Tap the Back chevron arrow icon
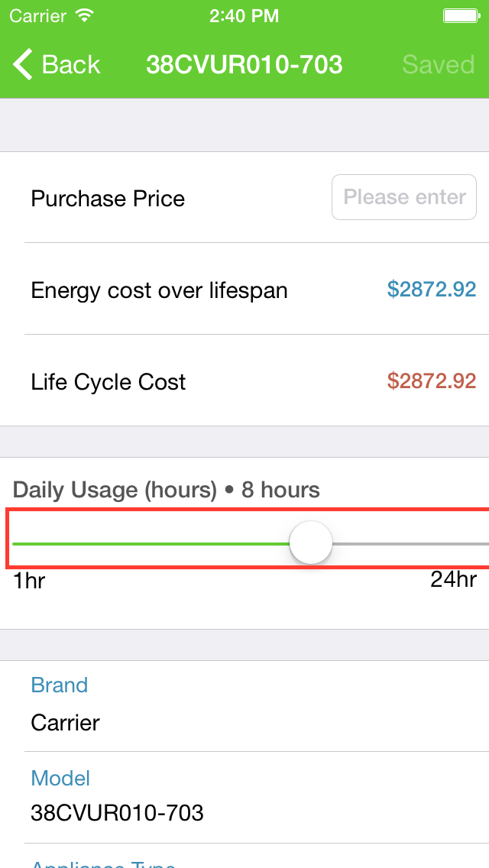Viewport: 489px width, 868px height. (24, 65)
